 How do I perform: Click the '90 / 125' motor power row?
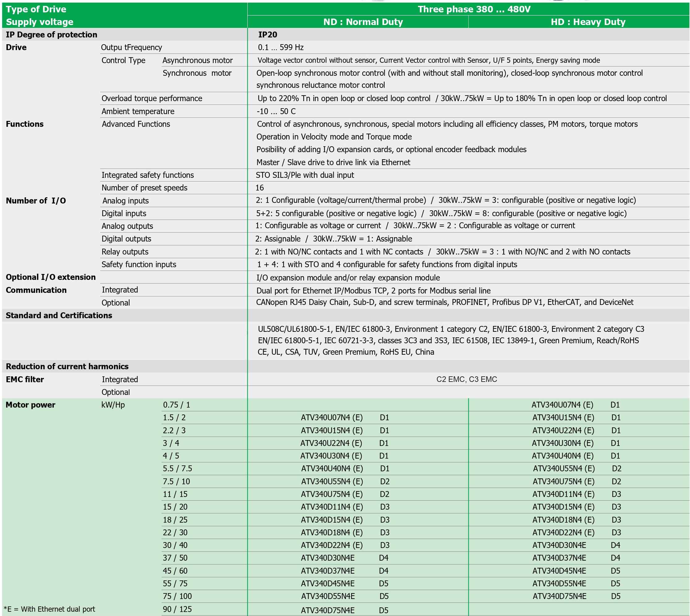[177, 609]
